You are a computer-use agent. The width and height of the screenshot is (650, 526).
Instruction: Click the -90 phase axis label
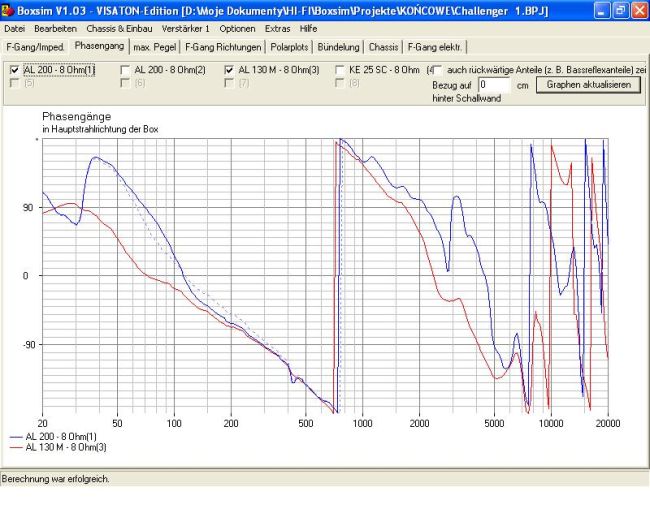pos(29,344)
